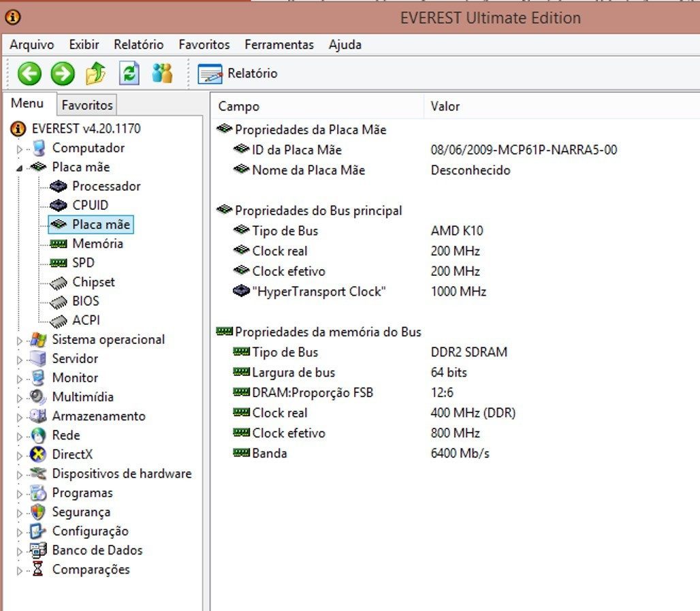Select the Banda 6400 Mb/s row
The image size is (700, 611).
pos(361,454)
